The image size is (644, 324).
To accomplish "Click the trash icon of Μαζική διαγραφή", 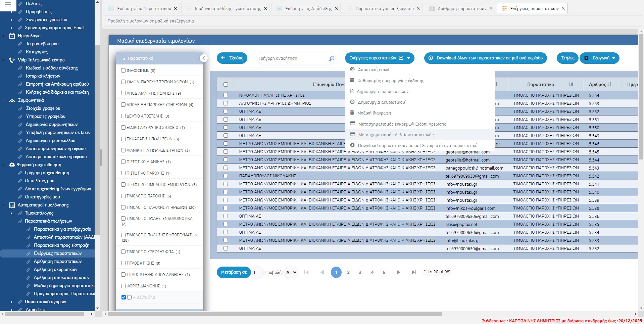I will click(352, 113).
